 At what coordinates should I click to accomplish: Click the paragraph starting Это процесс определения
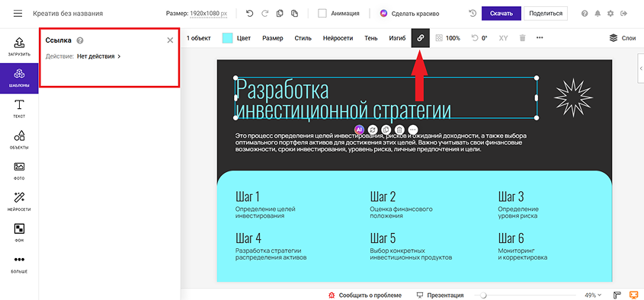click(x=381, y=143)
